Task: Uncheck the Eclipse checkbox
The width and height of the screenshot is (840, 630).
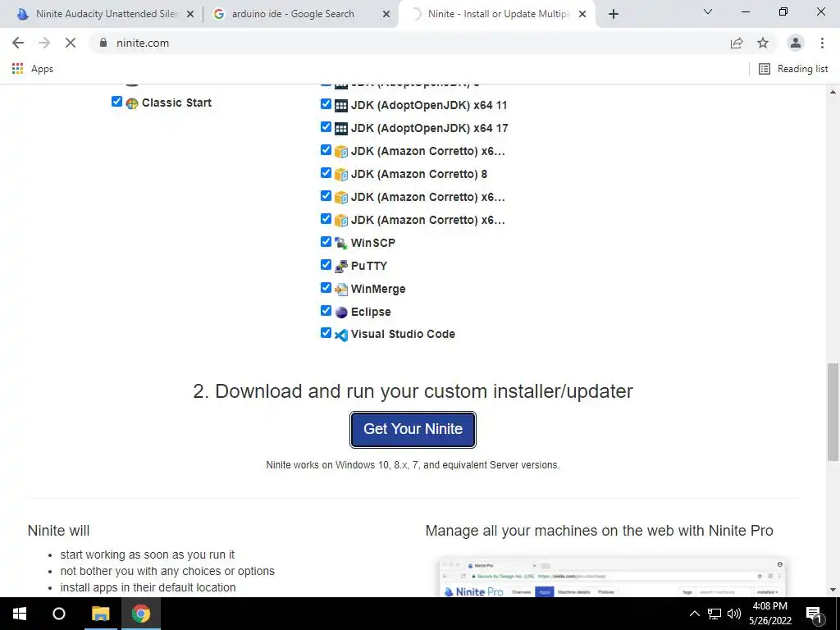Action: pyautogui.click(x=326, y=310)
